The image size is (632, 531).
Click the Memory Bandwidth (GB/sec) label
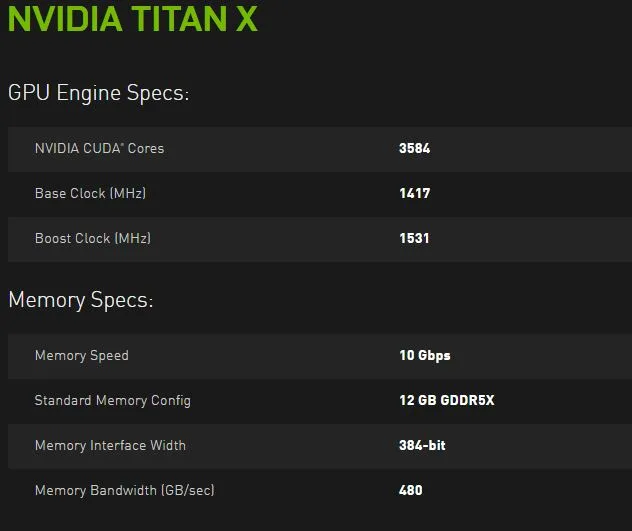pos(124,490)
